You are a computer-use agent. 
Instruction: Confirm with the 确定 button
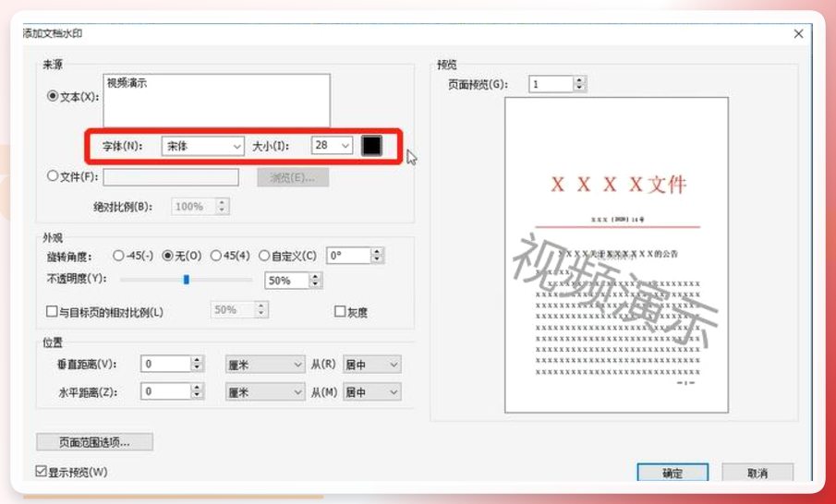click(x=672, y=473)
